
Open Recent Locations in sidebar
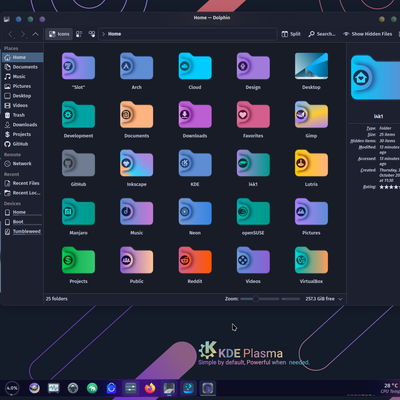(23, 193)
